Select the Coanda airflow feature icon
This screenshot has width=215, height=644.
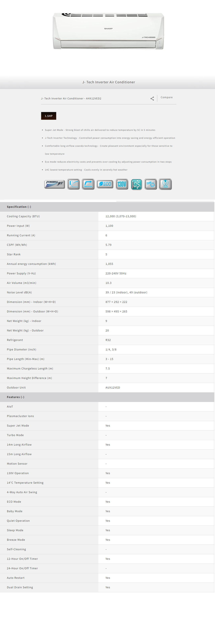(73, 184)
